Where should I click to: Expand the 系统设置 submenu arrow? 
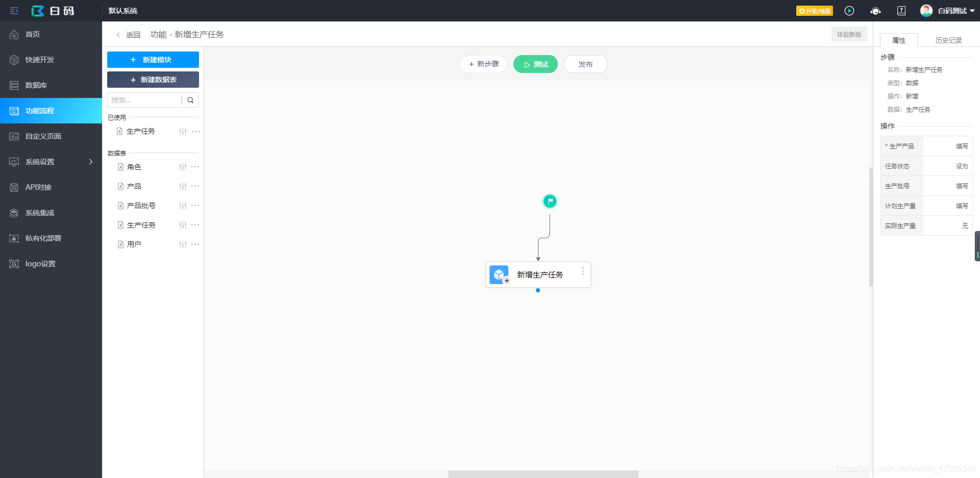click(x=91, y=162)
